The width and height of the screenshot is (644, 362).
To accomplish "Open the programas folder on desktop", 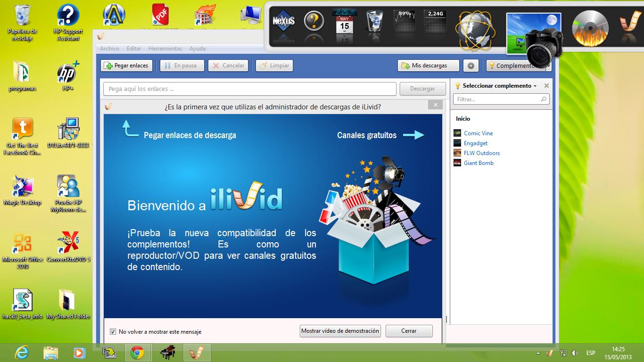I will (22, 75).
